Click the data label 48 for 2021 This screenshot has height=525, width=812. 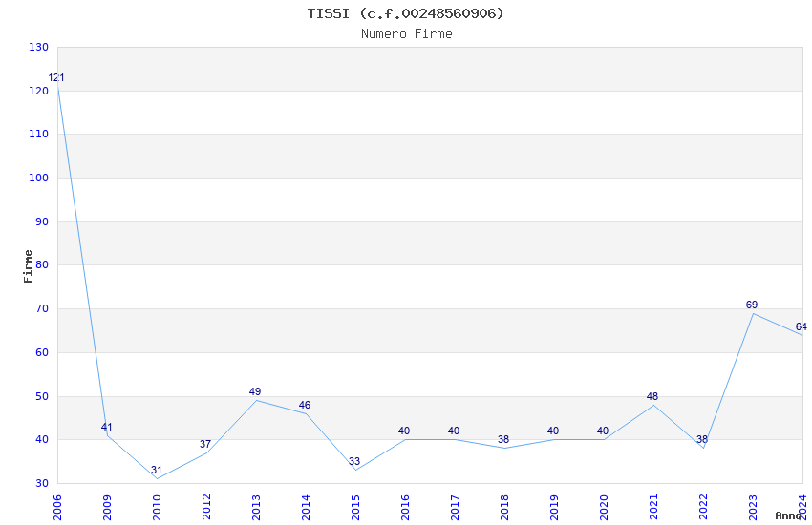point(652,396)
